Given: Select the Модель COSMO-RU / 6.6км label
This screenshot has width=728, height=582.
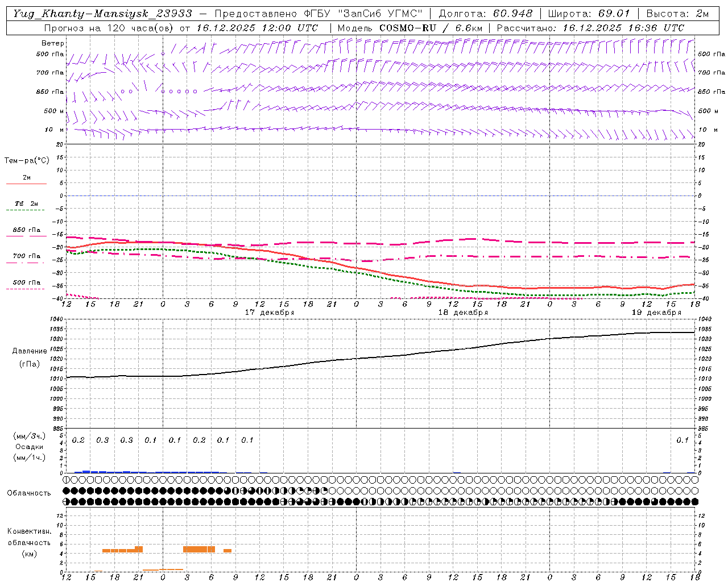Looking at the screenshot, I should 410,28.
